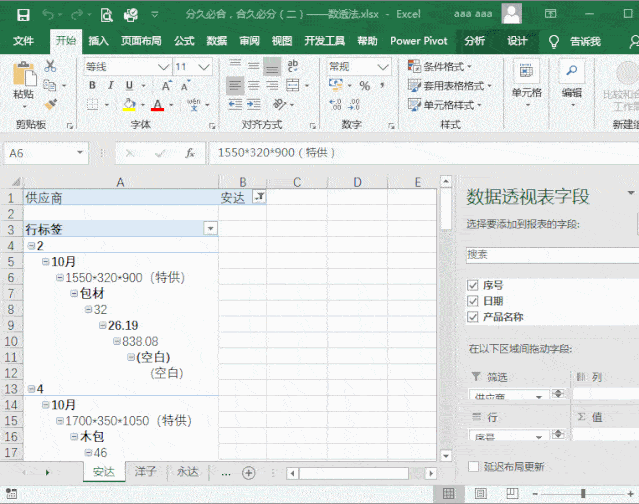Apply bold formatting with B button
The width and height of the screenshot is (639, 504).
(x=92, y=85)
